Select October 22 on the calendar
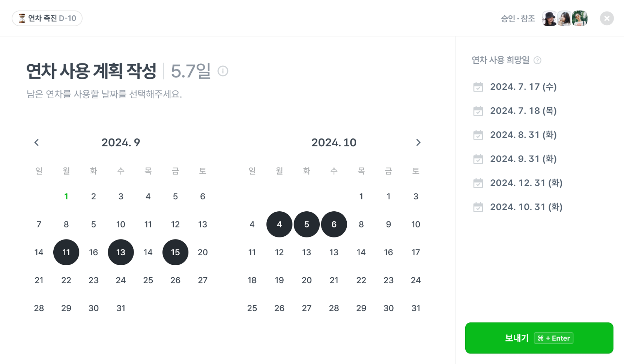 click(x=361, y=280)
